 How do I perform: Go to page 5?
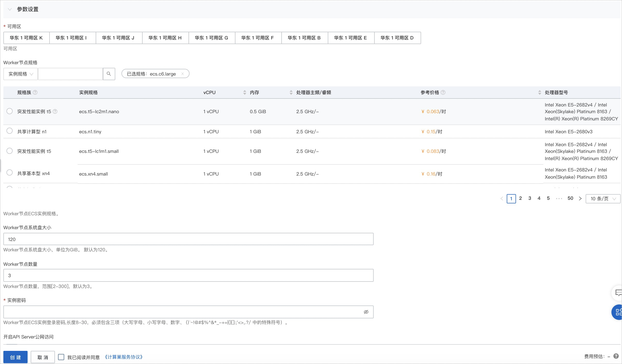[x=548, y=198]
